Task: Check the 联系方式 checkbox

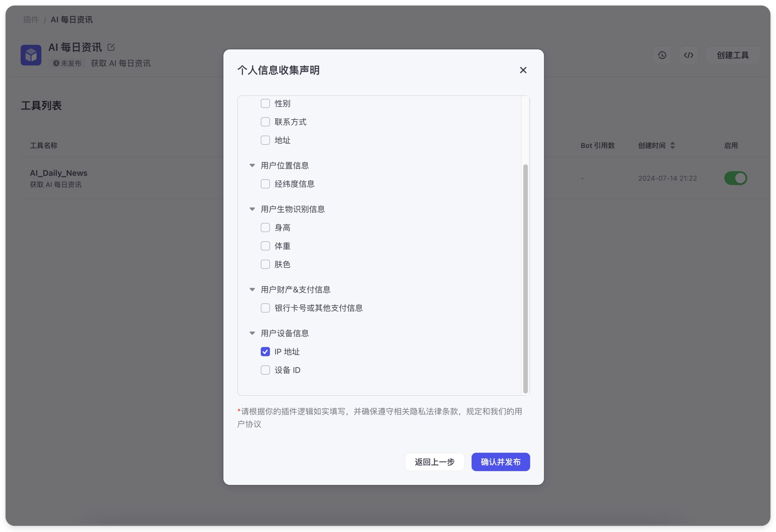Action: point(265,122)
